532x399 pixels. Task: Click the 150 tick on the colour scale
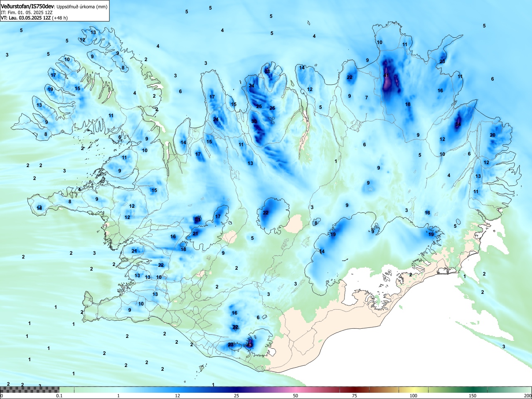click(473, 396)
